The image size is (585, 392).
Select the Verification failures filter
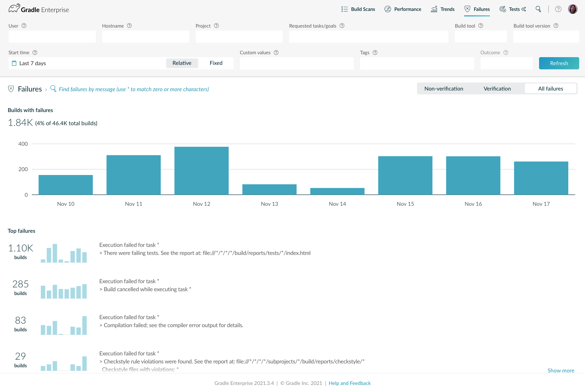point(497,89)
